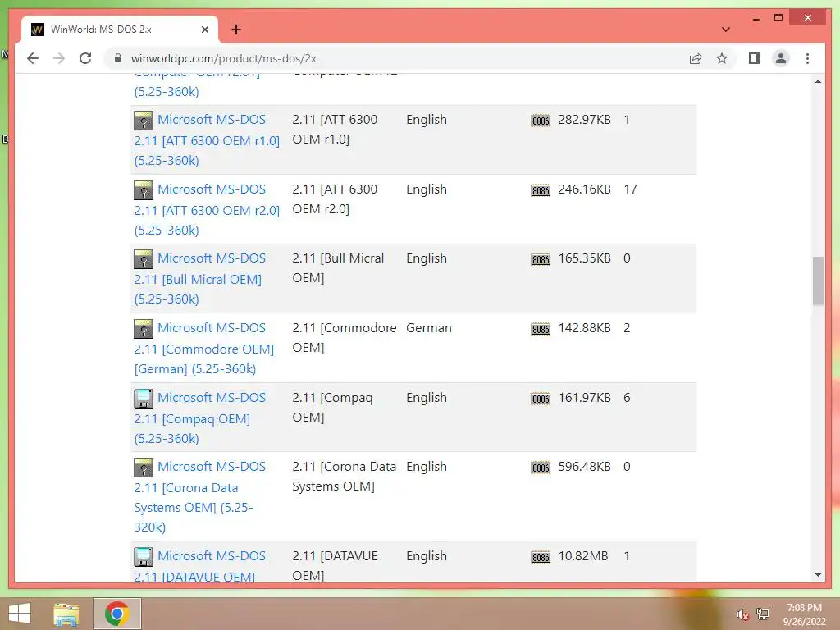This screenshot has width=840, height=630.
Task: Click the page scrollbar down arrow
Action: (x=818, y=575)
